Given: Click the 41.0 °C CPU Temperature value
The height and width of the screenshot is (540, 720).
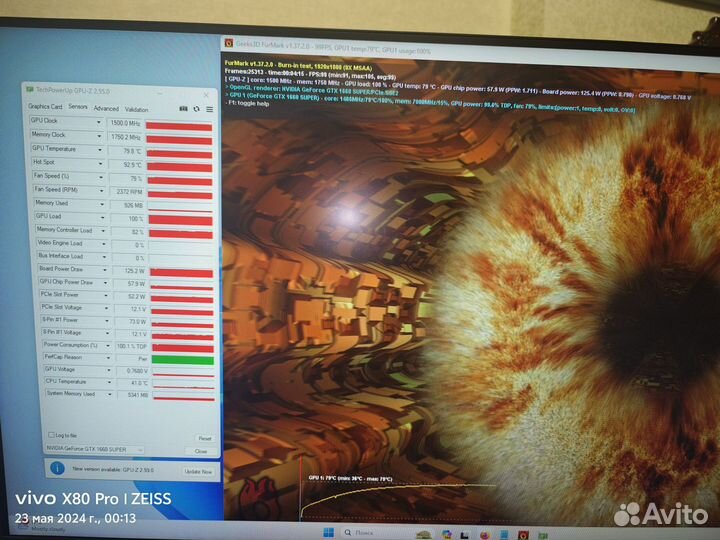Looking at the screenshot, I should [x=140, y=383].
